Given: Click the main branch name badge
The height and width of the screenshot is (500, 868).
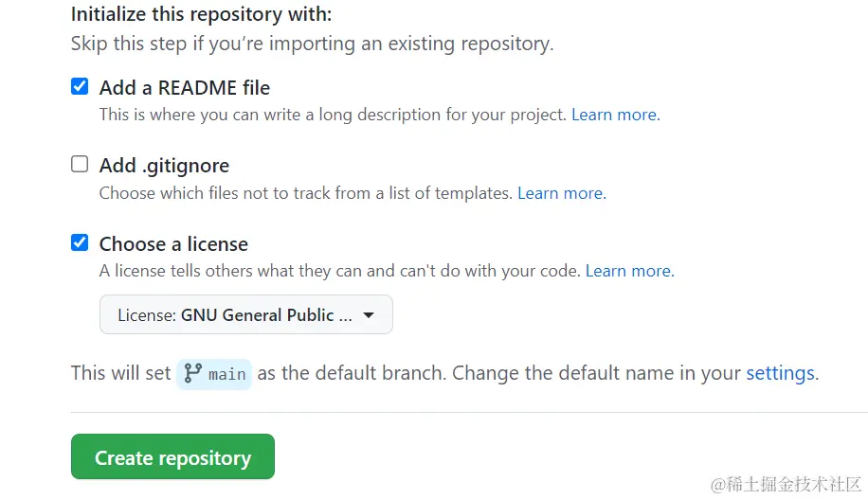Looking at the screenshot, I should click(x=214, y=374).
